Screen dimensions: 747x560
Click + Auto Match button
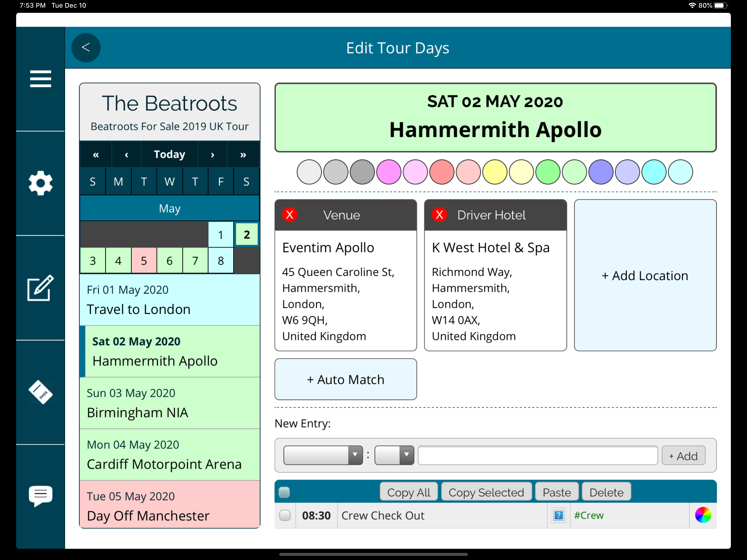[345, 379]
